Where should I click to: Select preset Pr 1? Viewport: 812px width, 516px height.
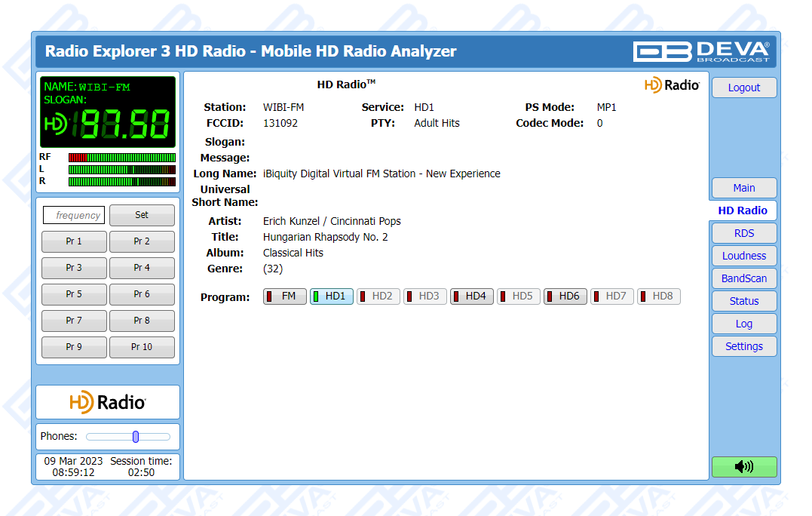pyautogui.click(x=74, y=241)
